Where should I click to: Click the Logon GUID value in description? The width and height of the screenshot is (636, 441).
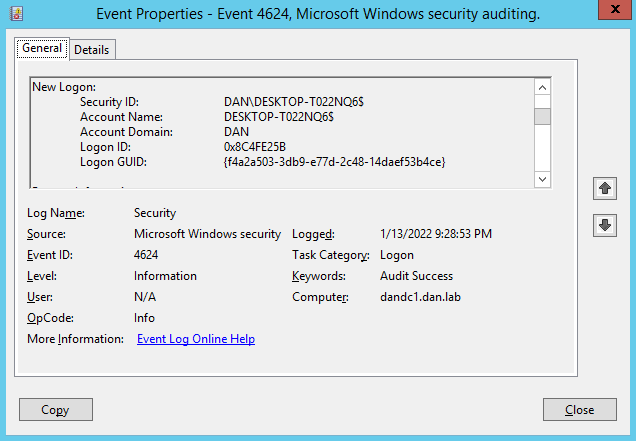point(334,161)
